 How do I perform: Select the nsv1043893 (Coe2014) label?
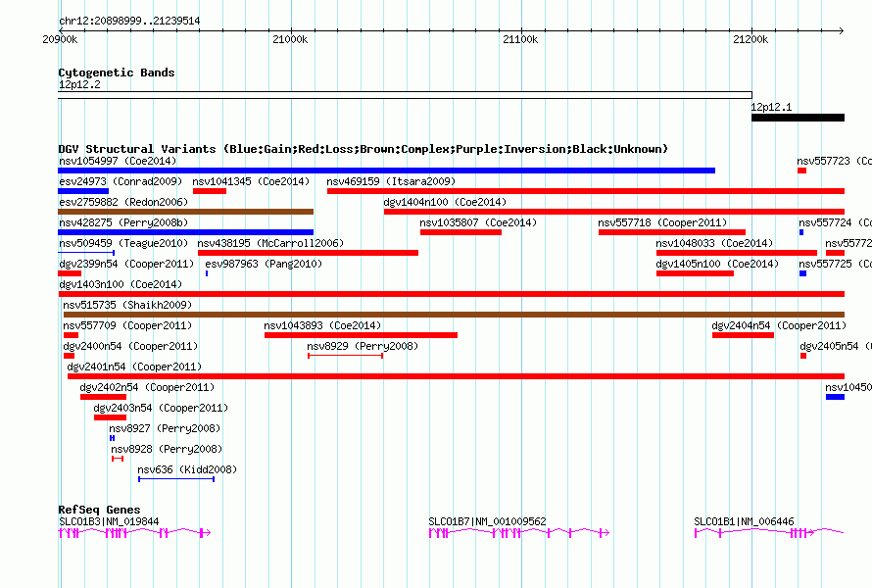pyautogui.click(x=322, y=325)
